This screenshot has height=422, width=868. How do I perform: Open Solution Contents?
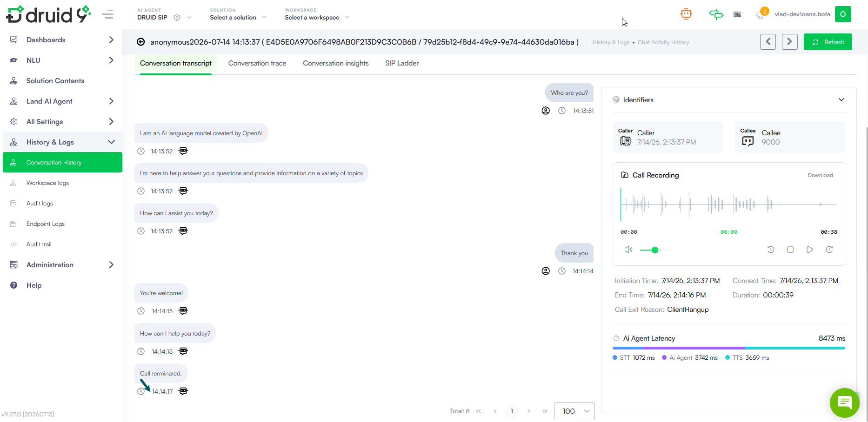tap(62, 81)
